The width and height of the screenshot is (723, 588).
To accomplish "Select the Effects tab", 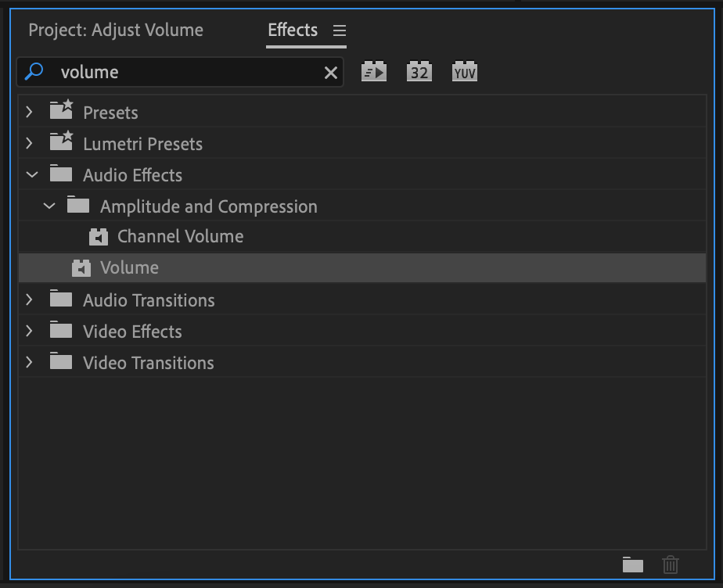I will [x=293, y=30].
